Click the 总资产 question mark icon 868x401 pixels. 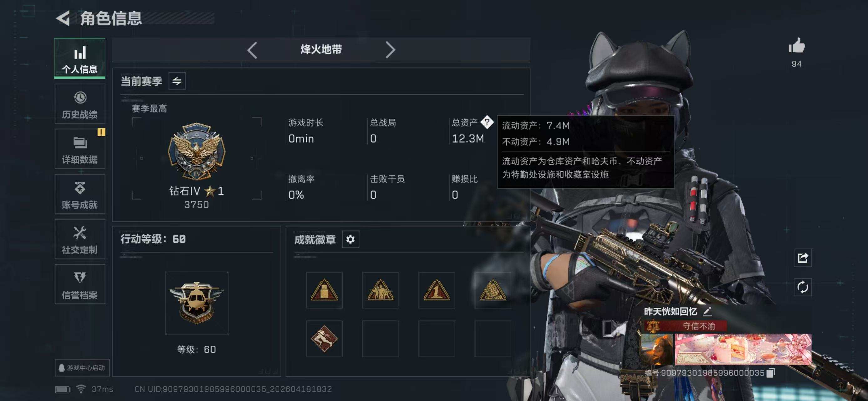point(487,122)
